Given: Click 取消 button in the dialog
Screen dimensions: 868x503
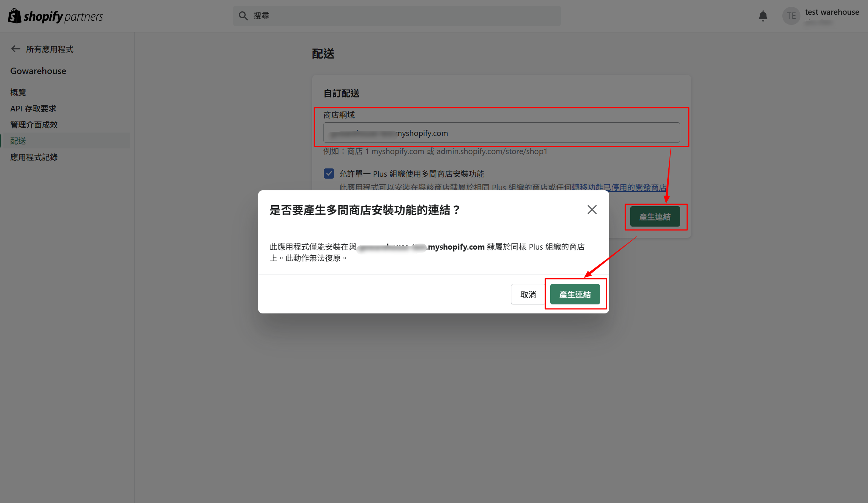Looking at the screenshot, I should click(528, 295).
